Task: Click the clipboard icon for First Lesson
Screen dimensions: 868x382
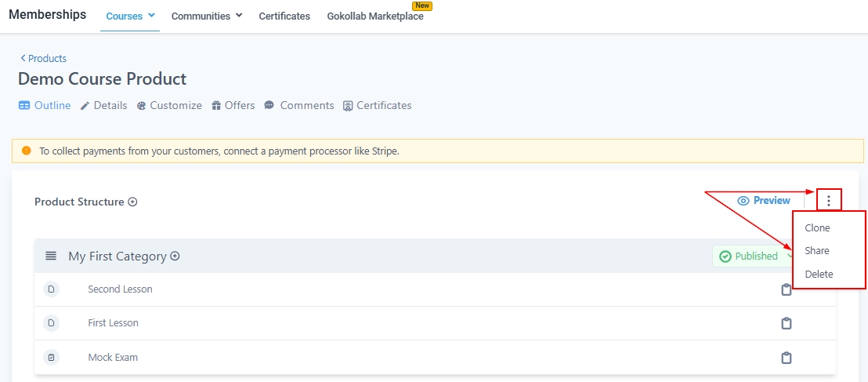Action: 787,323
